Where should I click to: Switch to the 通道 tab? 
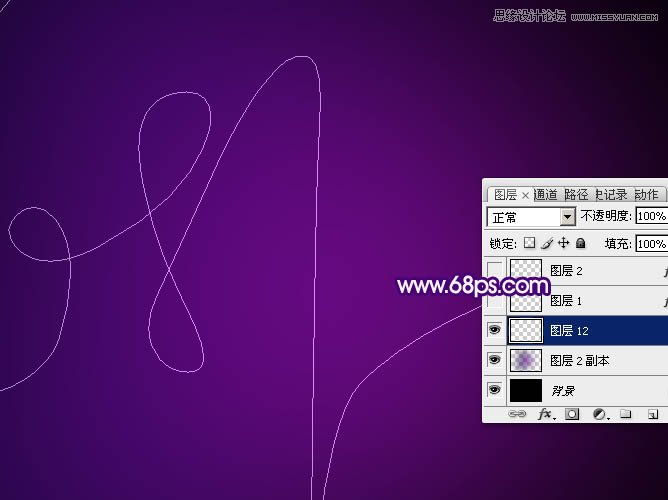(545, 195)
